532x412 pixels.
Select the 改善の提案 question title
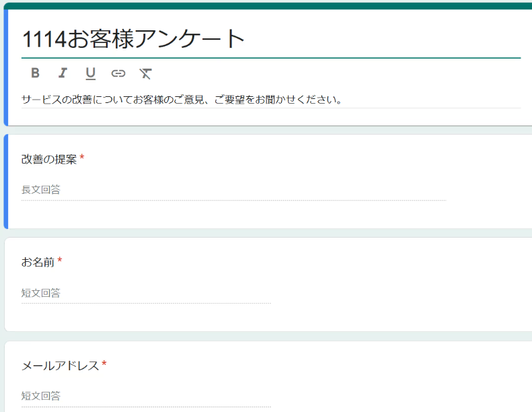point(49,159)
